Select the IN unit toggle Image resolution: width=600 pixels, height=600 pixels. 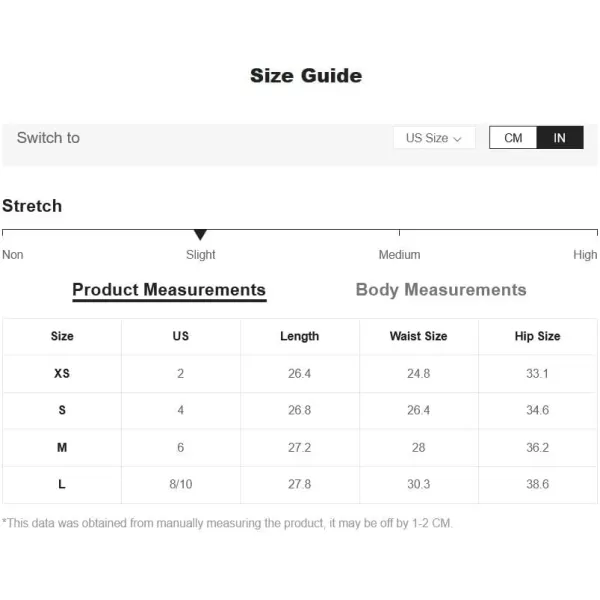coord(560,137)
